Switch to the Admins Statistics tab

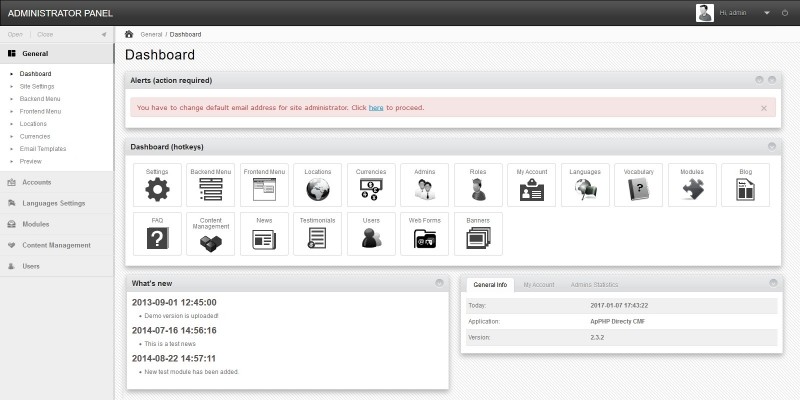click(594, 285)
